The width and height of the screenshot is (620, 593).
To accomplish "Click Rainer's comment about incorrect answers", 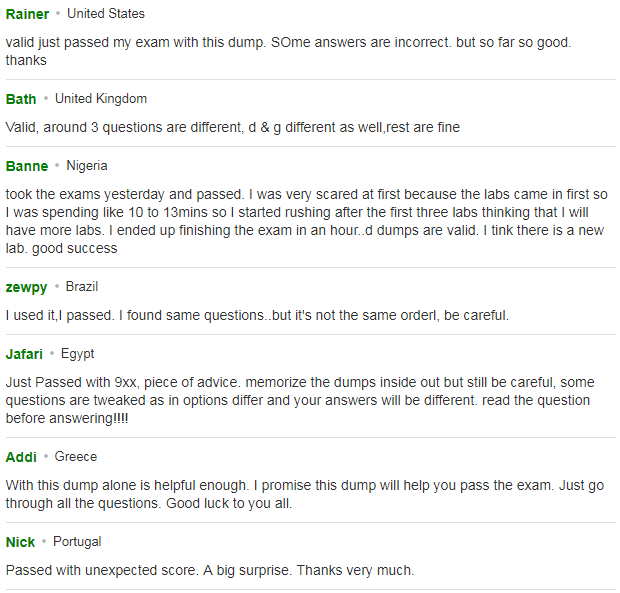I will [x=289, y=51].
